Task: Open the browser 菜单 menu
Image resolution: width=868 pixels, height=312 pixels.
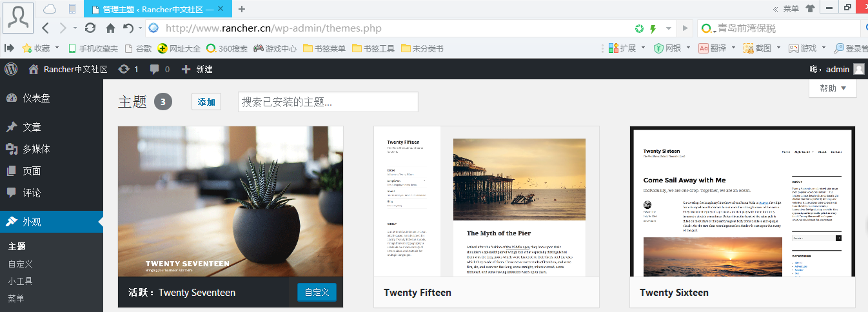Action: click(791, 9)
